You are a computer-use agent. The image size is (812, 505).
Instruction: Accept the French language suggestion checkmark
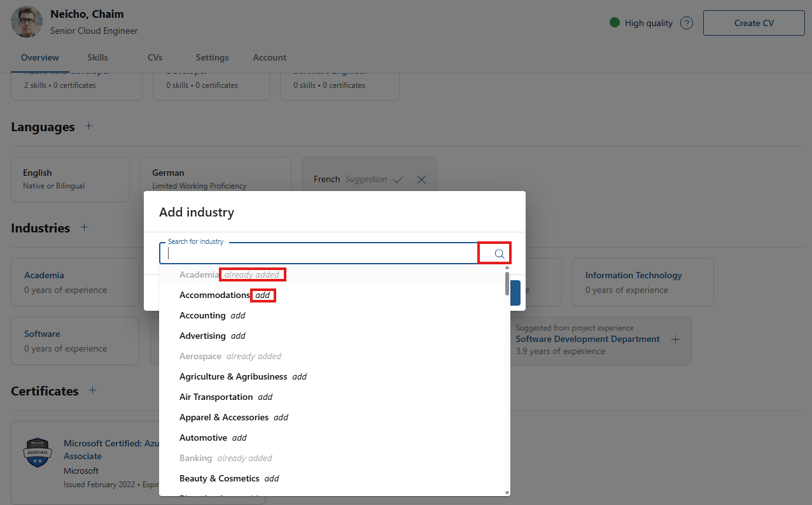click(x=398, y=180)
